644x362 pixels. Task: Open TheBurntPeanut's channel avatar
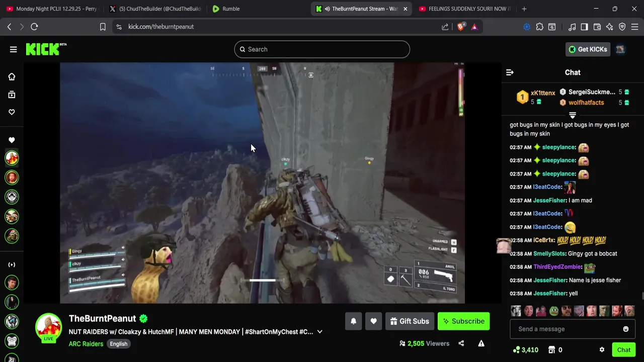48,327
